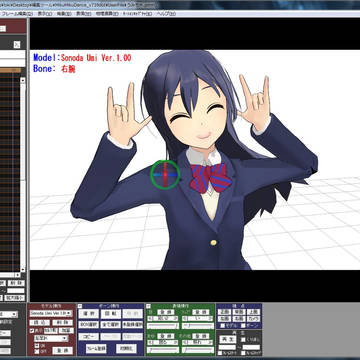This screenshot has height=360, width=360.
Task: Click the playback end frame input field
Action: pos(251,347)
